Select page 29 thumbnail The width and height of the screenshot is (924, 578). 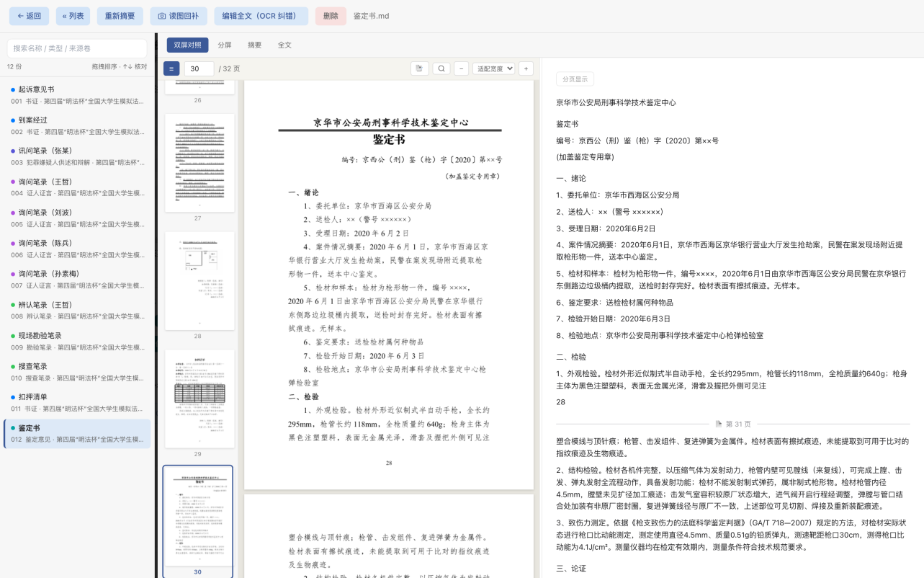click(x=199, y=399)
